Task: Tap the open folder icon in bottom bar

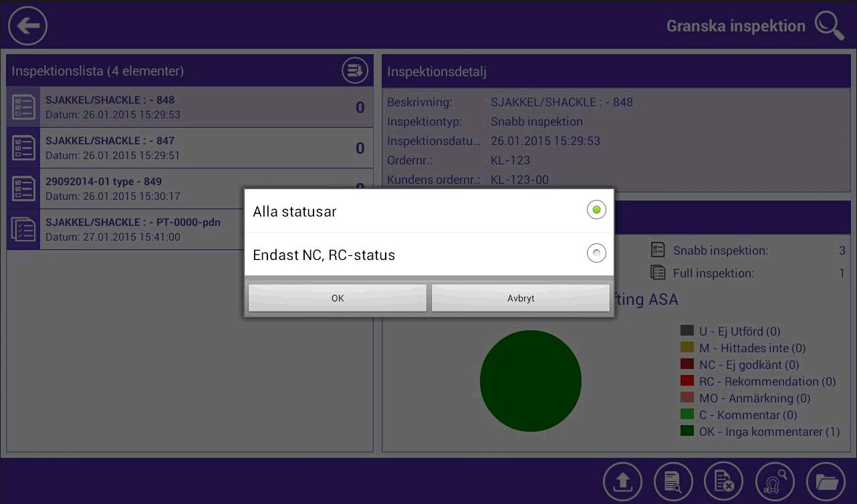Action: 826,481
